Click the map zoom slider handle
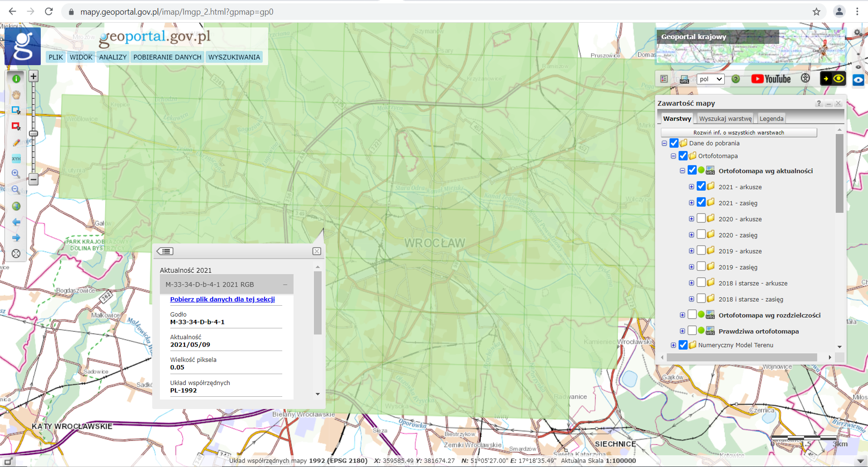 pos(34,134)
